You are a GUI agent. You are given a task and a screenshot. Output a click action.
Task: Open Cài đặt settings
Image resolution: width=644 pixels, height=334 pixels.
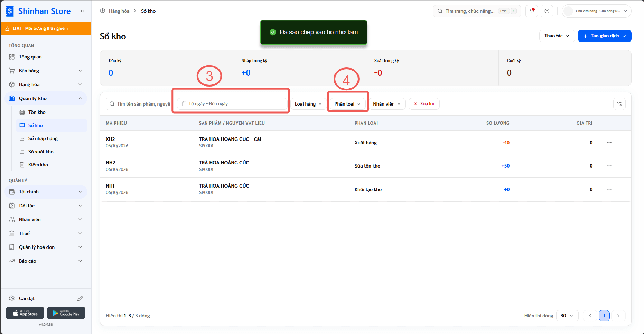pyautogui.click(x=27, y=298)
